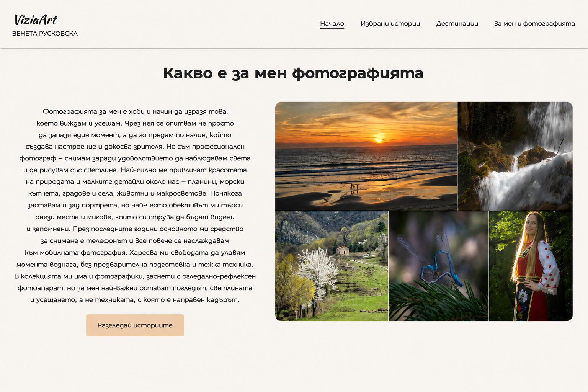Open the Дестинации menu item
The width and height of the screenshot is (588, 392).
[457, 24]
